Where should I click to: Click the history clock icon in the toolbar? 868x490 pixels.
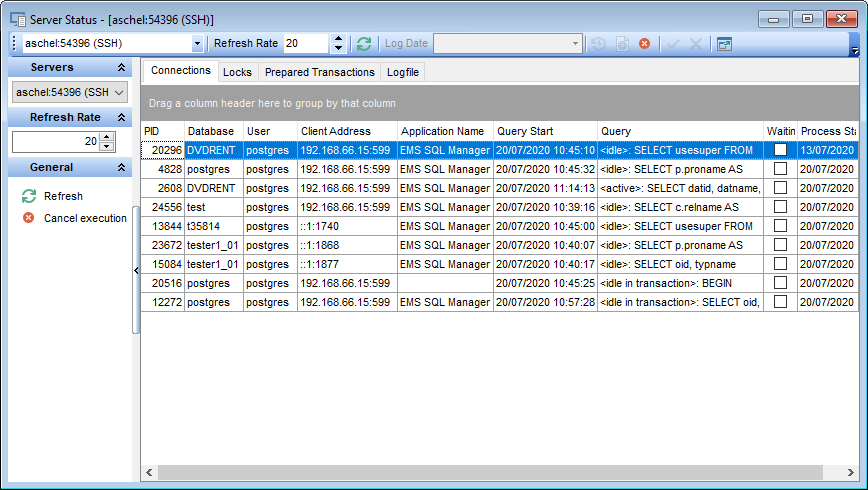tap(598, 44)
